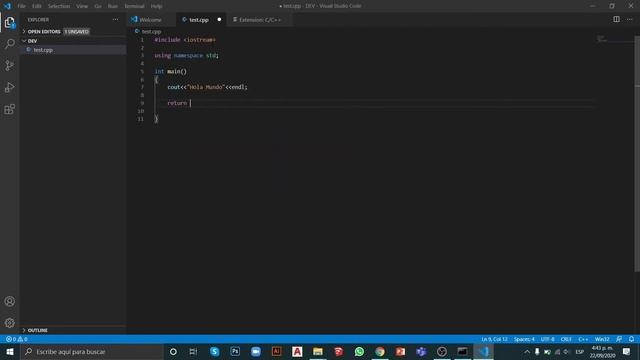Open Chrome from the taskbar
The height and width of the screenshot is (360, 640).
pos(380,351)
